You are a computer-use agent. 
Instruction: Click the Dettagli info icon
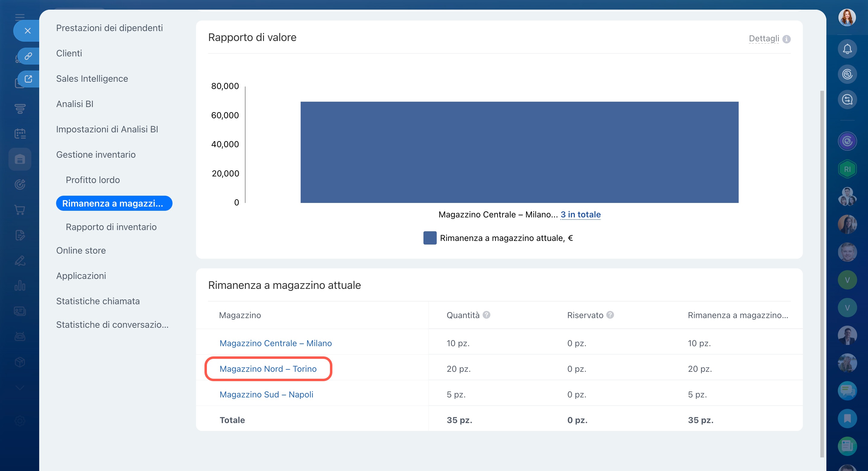pos(787,39)
